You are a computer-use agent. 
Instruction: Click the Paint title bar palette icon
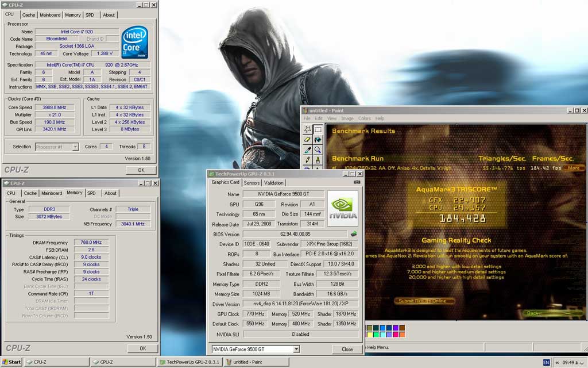305,110
